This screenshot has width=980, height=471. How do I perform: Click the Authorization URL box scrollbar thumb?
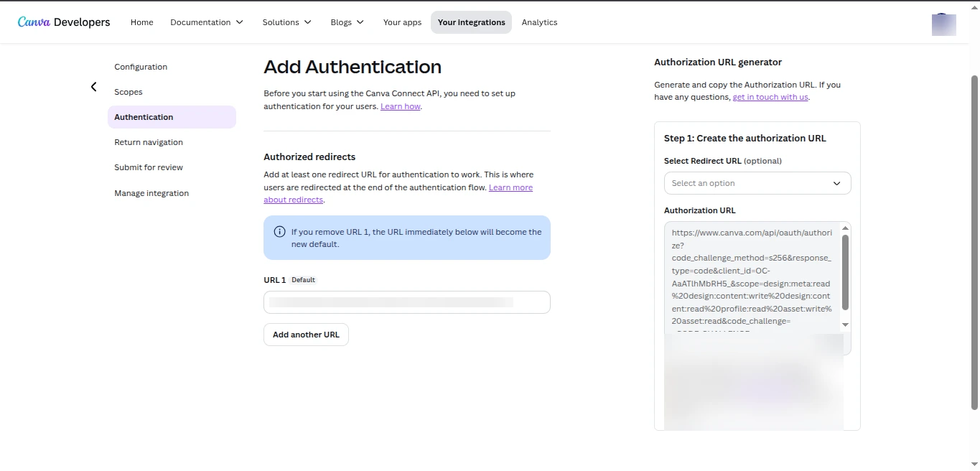point(845,272)
